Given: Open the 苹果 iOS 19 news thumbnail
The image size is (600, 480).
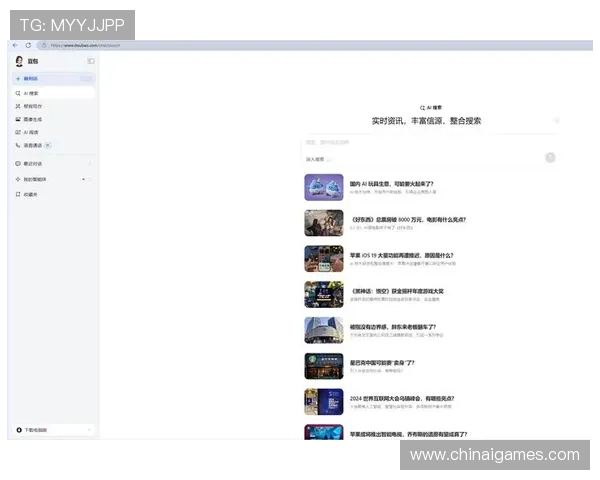Looking at the screenshot, I should 324,259.
